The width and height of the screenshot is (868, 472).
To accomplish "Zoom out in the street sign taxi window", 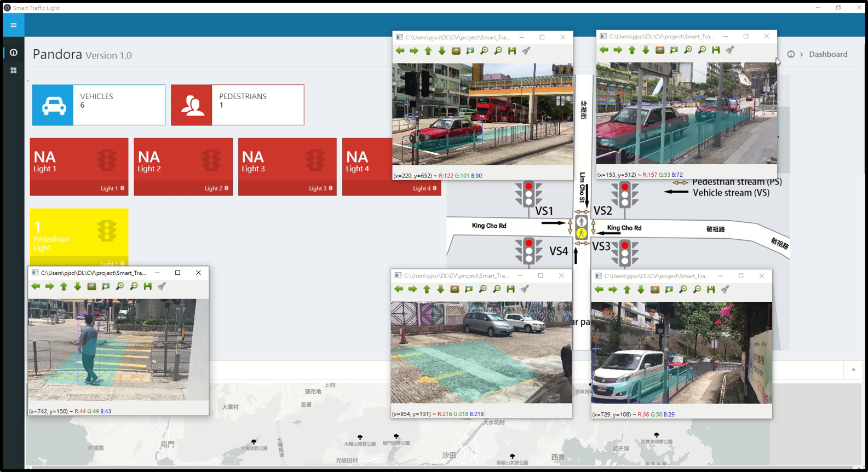I will 702,50.
